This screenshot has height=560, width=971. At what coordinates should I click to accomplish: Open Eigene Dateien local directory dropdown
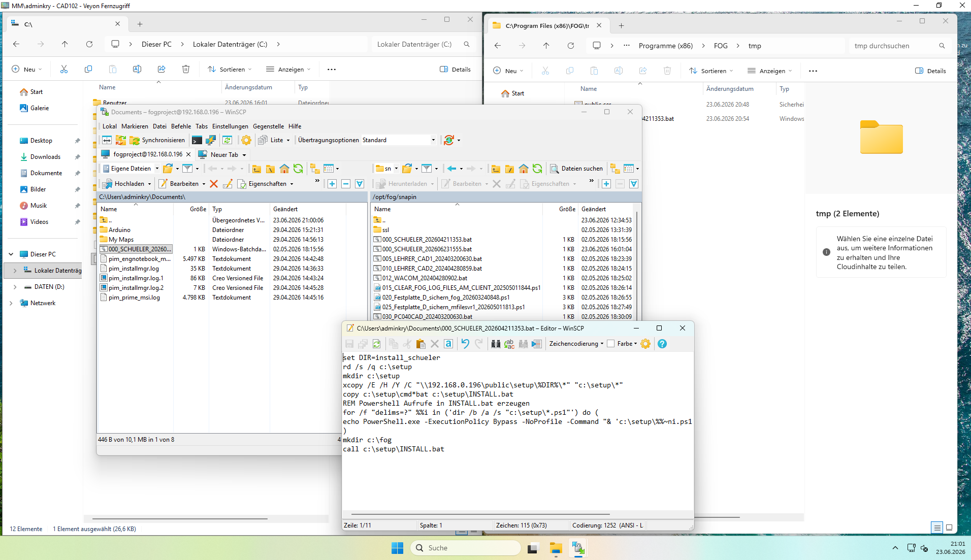click(157, 169)
